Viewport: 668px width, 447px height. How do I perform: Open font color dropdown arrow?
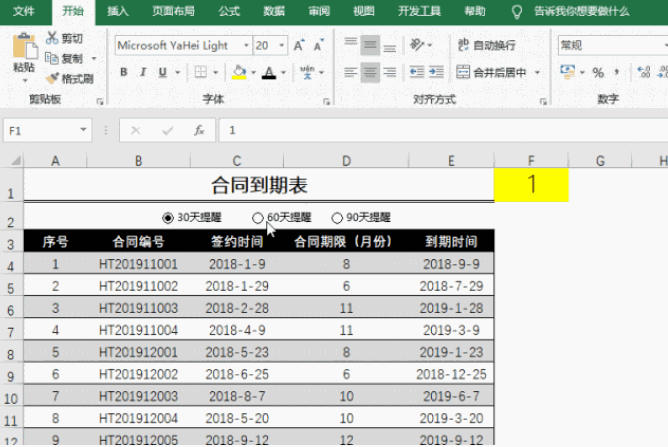pyautogui.click(x=283, y=72)
